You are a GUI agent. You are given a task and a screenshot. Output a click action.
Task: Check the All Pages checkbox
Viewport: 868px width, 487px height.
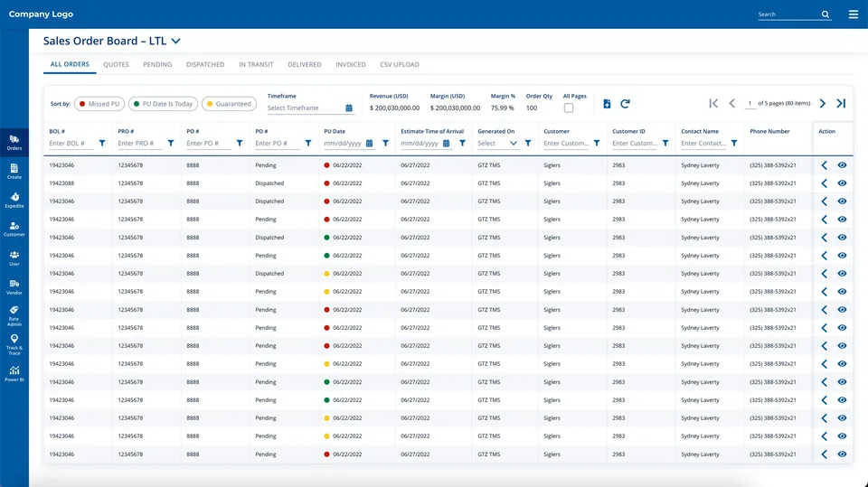(569, 108)
